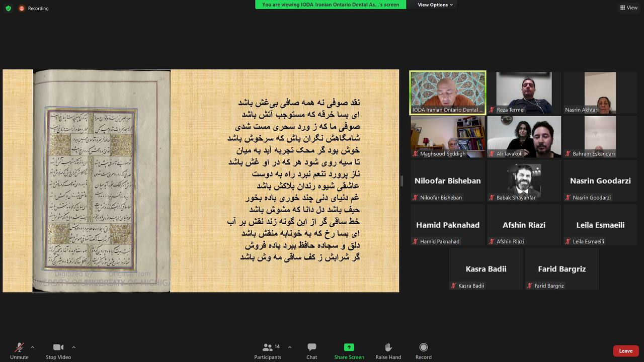
Task: Click the large "Hamid Paknahad" name in his tile
Action: pyautogui.click(x=448, y=225)
